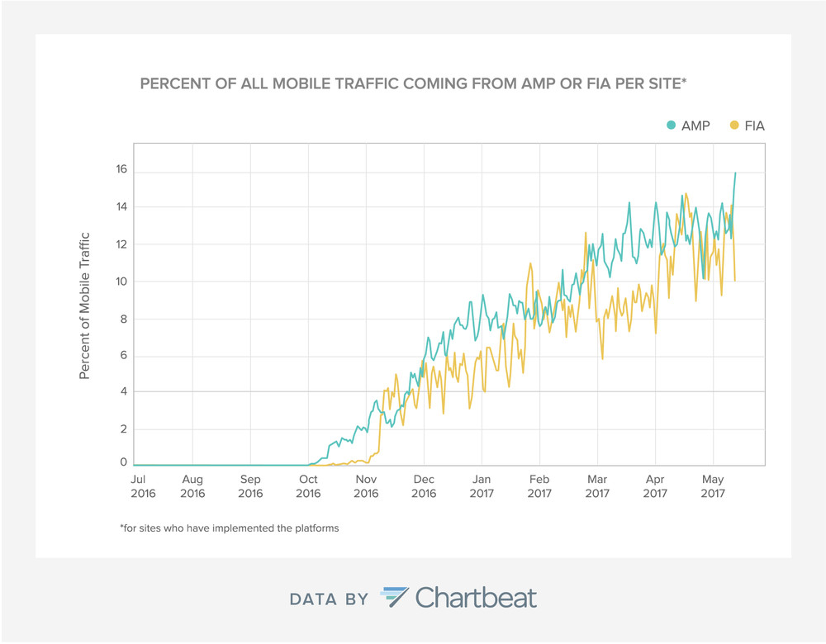Screen dimensions: 826x644
Task: Click the AMP teal legend dot
Action: point(671,125)
